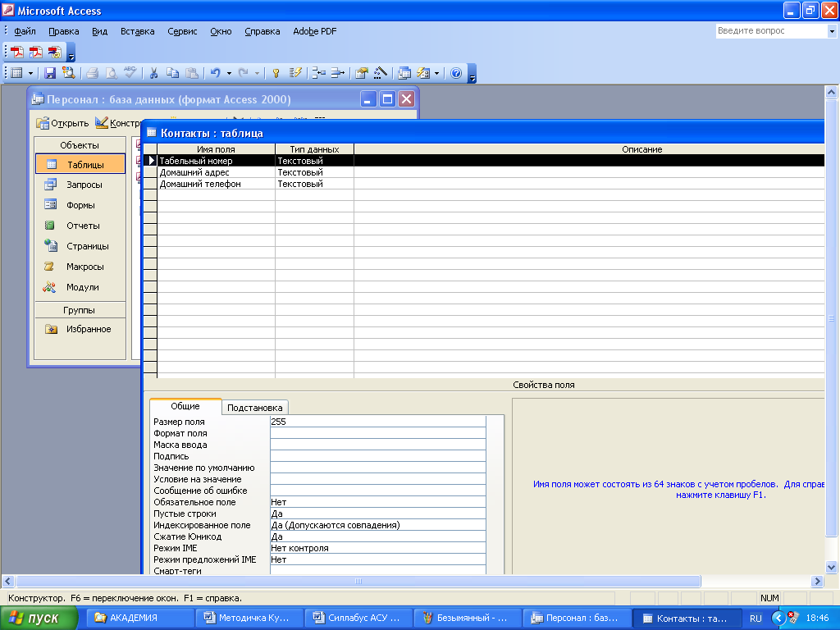Switch to the Подстановка tab

(x=254, y=408)
